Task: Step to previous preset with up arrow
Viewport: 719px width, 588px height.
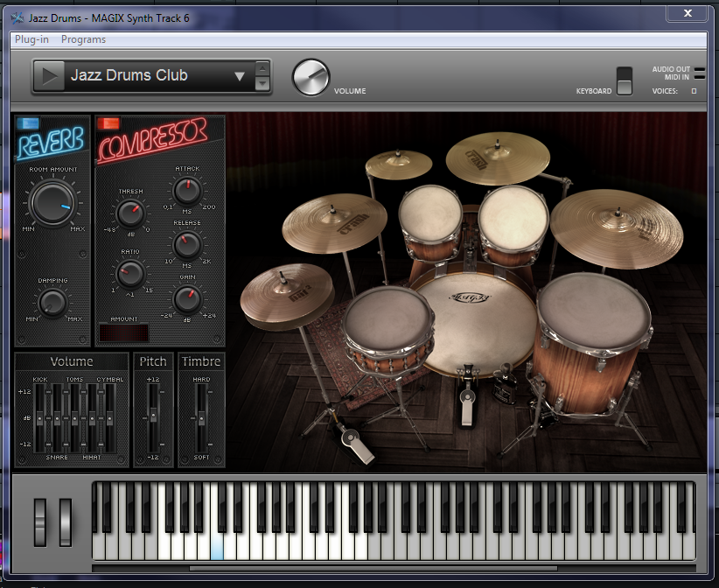Action: tap(262, 69)
